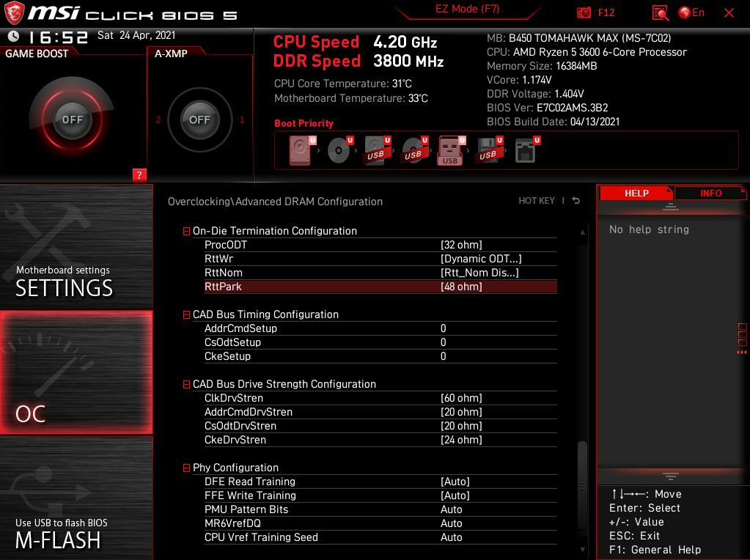The height and width of the screenshot is (560, 750).
Task: Open the AddrCmdDrvStren 20 ohm dropdown
Action: [x=461, y=412]
